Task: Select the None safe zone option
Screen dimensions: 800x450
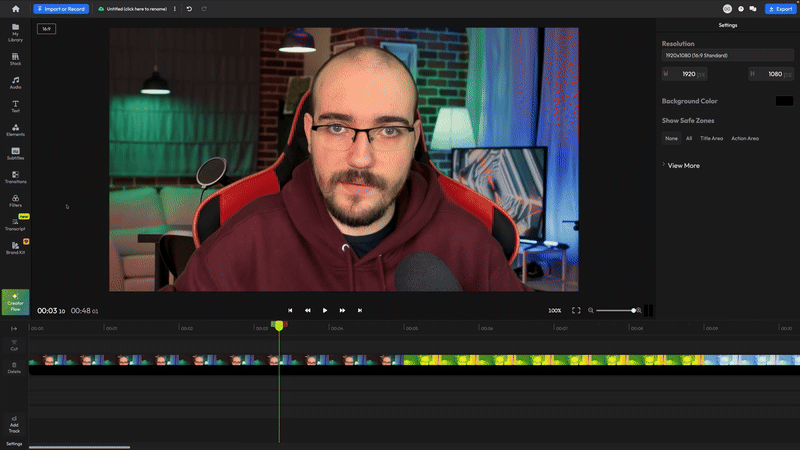Action: pyautogui.click(x=671, y=138)
